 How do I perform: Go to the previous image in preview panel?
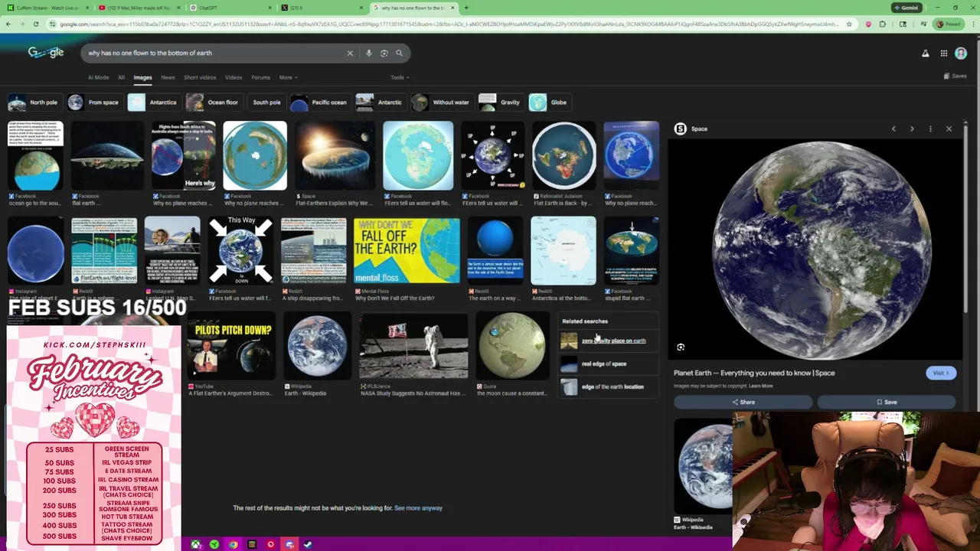tap(893, 129)
